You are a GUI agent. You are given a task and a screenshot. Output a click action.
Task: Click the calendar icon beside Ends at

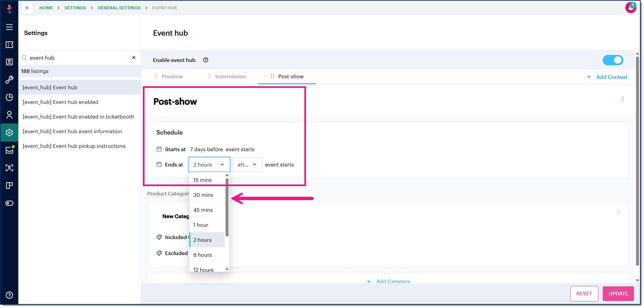159,164
